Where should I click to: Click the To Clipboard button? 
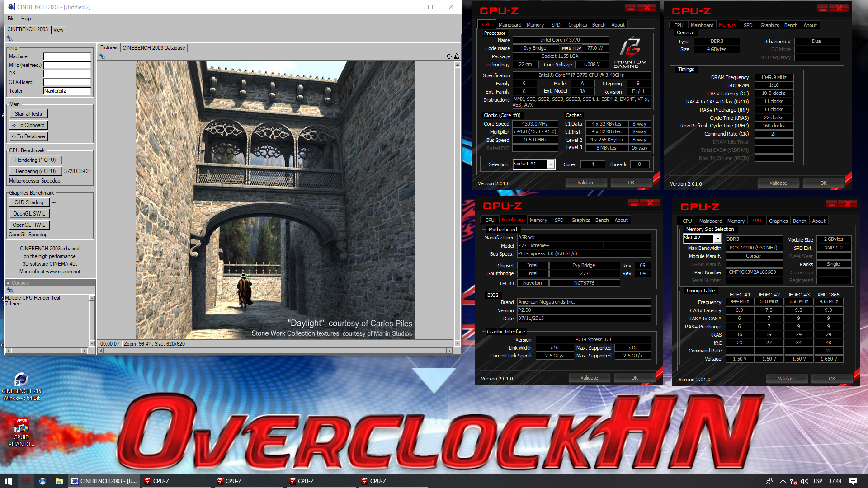coord(28,125)
